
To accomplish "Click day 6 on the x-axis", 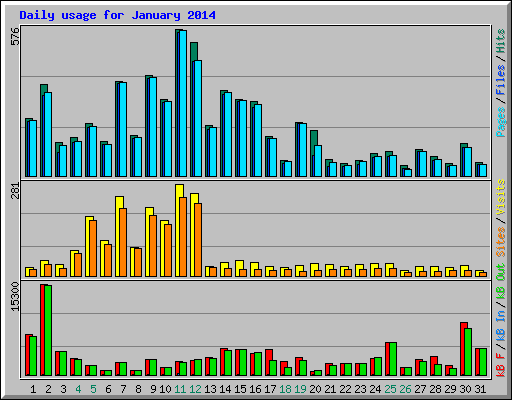I will pyautogui.click(x=108, y=389).
